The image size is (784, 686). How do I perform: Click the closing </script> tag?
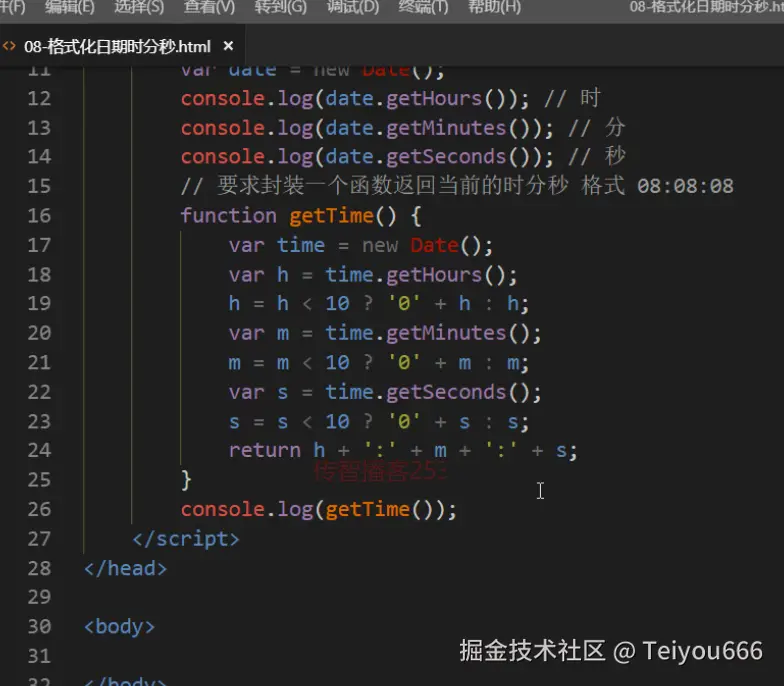pos(186,539)
